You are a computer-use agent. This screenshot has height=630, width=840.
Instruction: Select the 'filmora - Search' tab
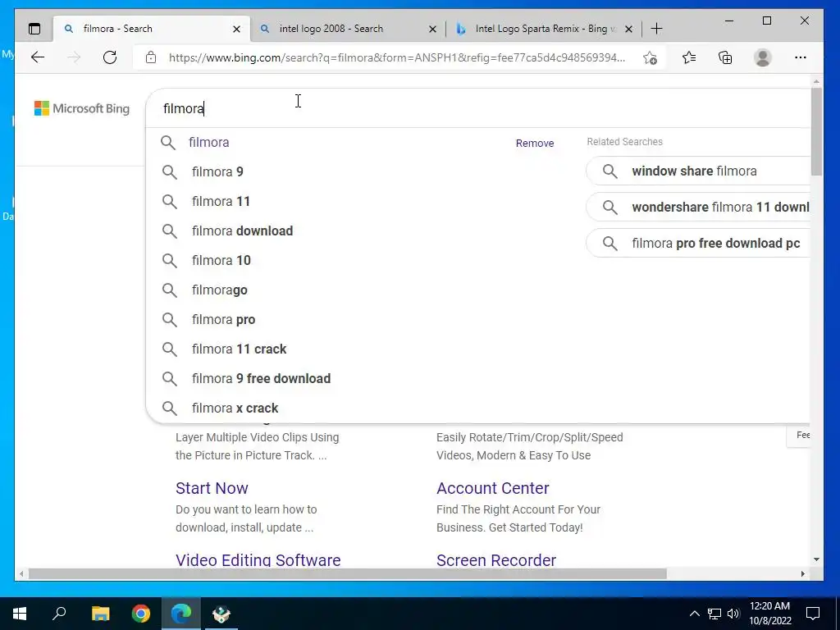tap(152, 29)
